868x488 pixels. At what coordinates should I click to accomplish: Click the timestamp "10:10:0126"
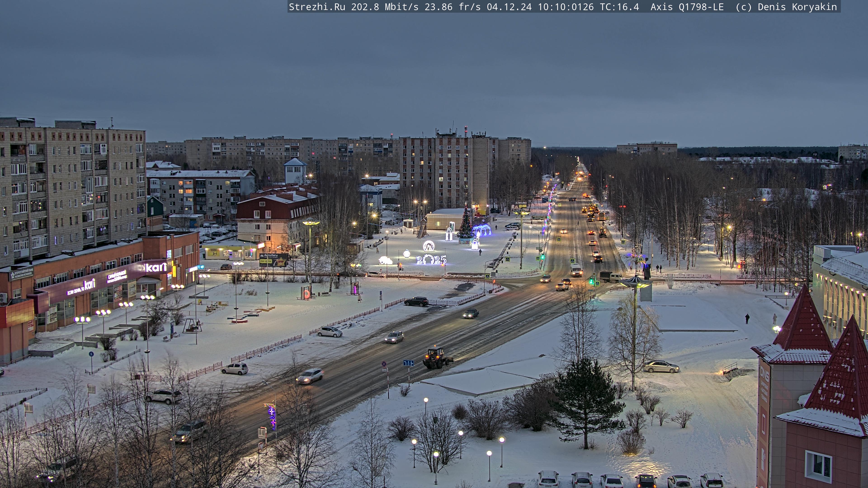[566, 7]
